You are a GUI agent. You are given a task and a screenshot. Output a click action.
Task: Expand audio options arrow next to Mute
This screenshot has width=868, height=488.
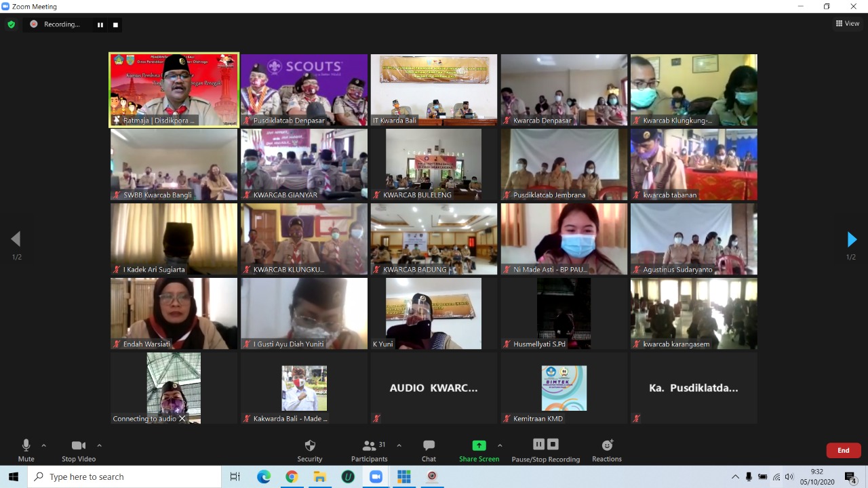tap(44, 445)
